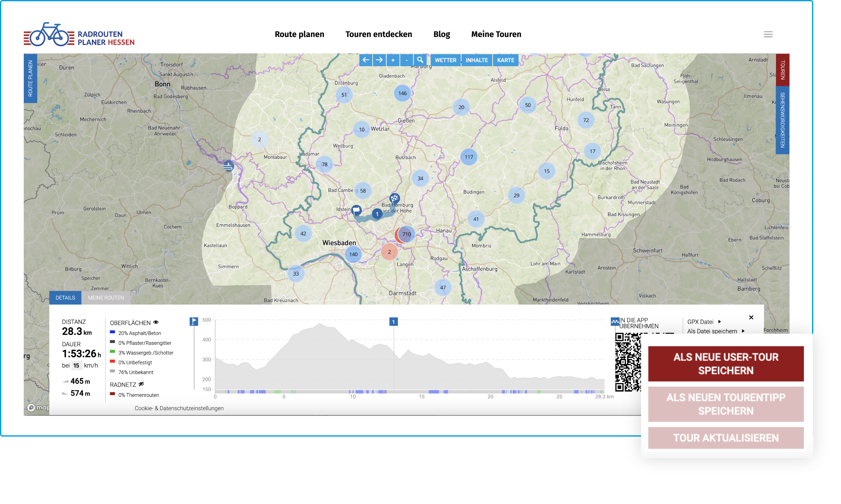This screenshot has height=504, width=841.
Task: Open the WETTER map overlay
Action: coord(445,60)
